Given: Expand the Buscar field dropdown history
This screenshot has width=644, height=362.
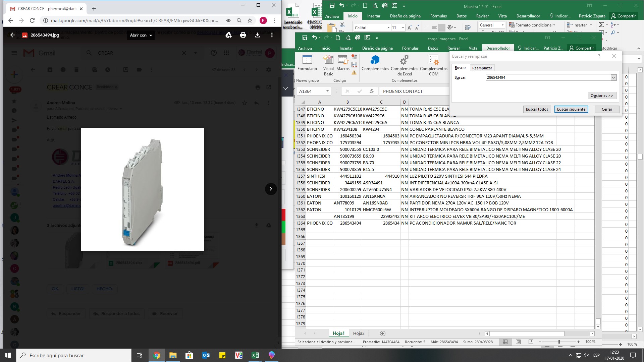Looking at the screenshot, I should pos(613,77).
